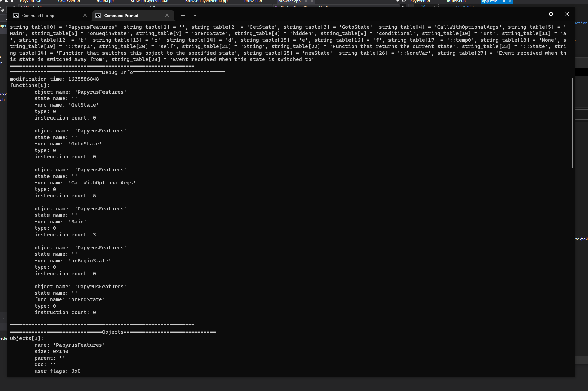Click the "func name: 'GotoState'" line
The image size is (588, 391).
(x=68, y=144)
